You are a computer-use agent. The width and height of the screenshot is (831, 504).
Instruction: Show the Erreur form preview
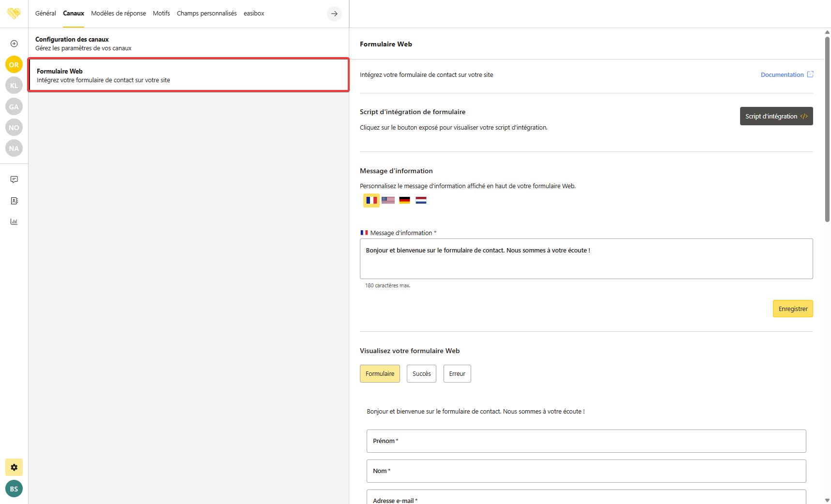pos(457,374)
